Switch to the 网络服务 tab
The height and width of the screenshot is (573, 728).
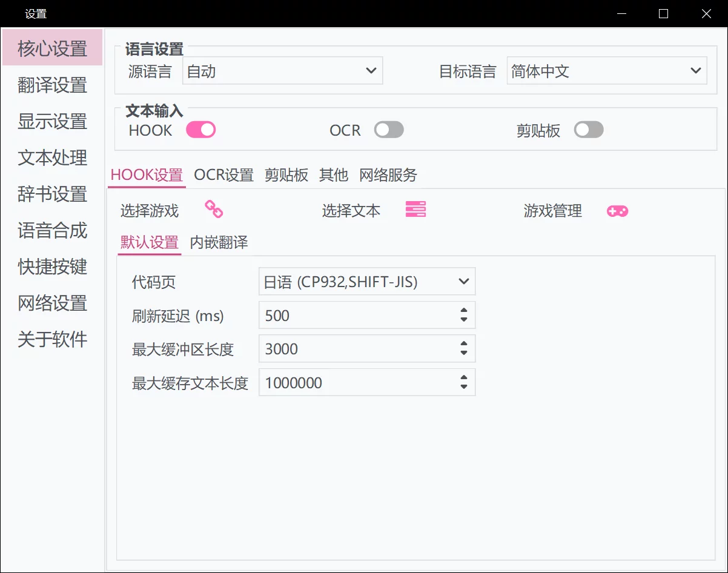coord(388,175)
